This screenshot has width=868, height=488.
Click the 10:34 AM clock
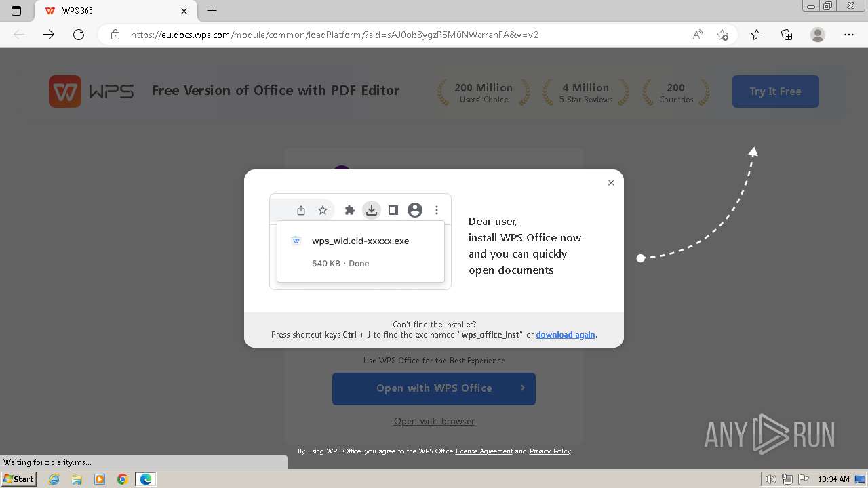pos(833,479)
